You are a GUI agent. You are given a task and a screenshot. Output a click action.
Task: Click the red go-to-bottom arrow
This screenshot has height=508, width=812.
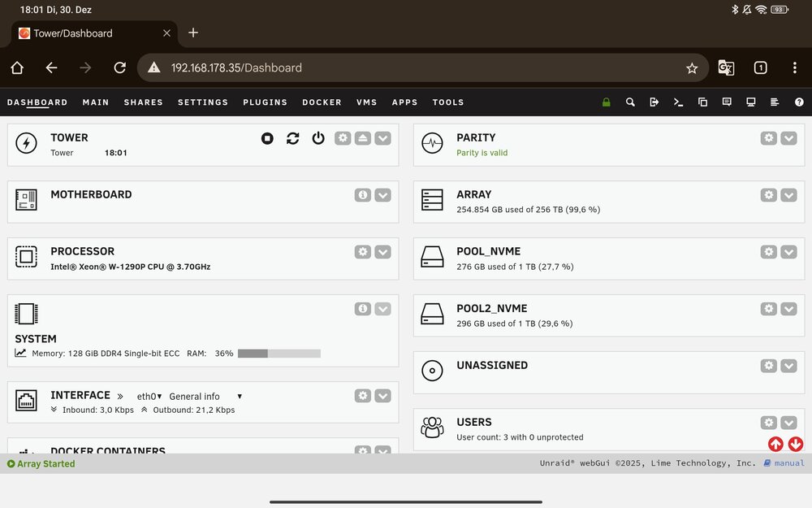796,445
